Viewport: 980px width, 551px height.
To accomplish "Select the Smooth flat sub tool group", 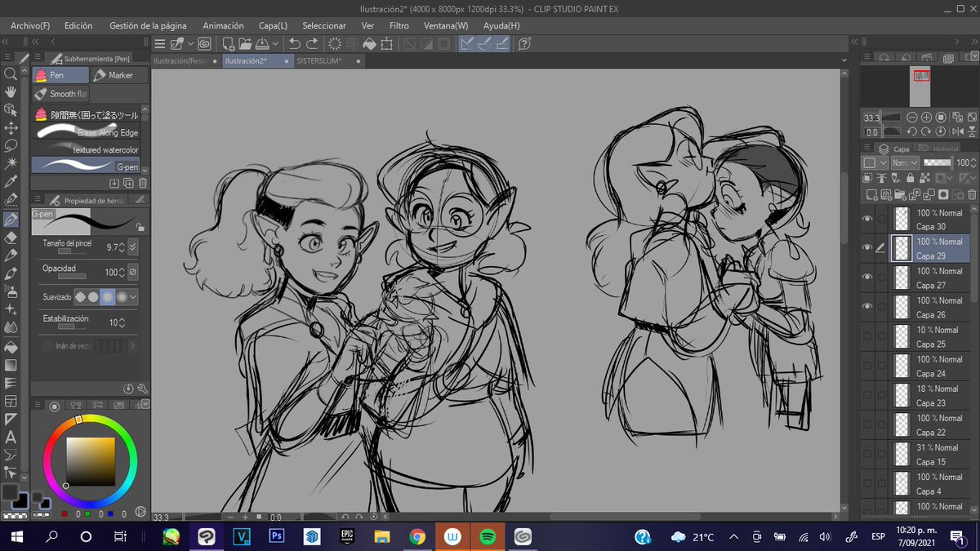I will 60,94.
